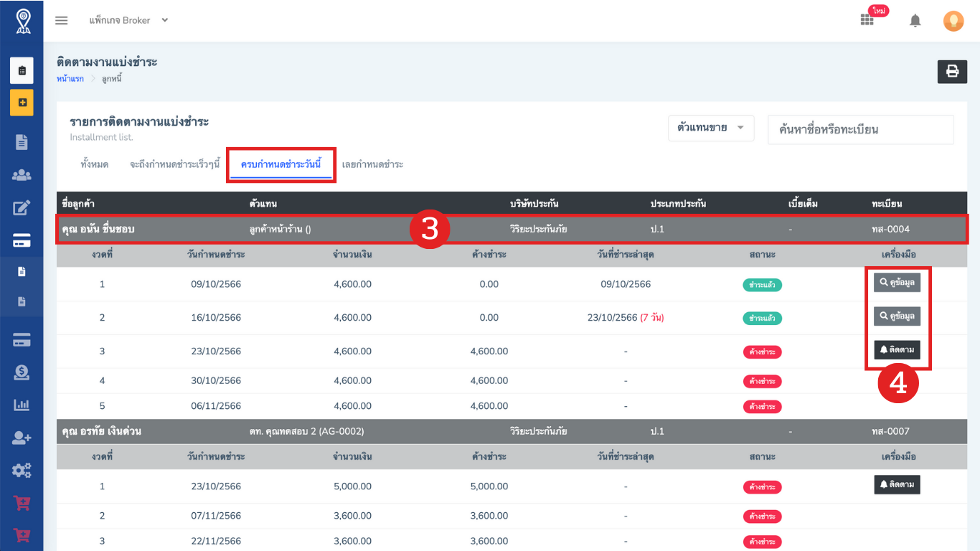Open the credit card icon below the edit icon
Image resolution: width=980 pixels, height=551 pixels.
22,241
